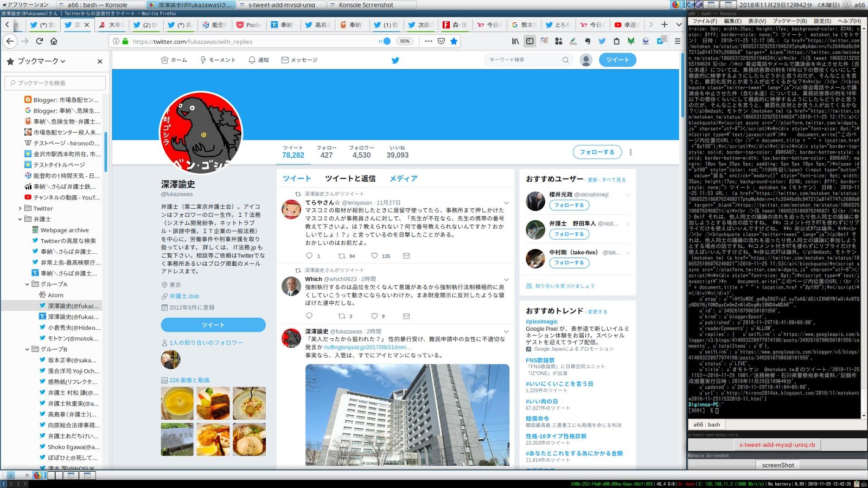Send the Which tweet by direct message
The height and width of the screenshot is (488, 868).
tap(406, 316)
